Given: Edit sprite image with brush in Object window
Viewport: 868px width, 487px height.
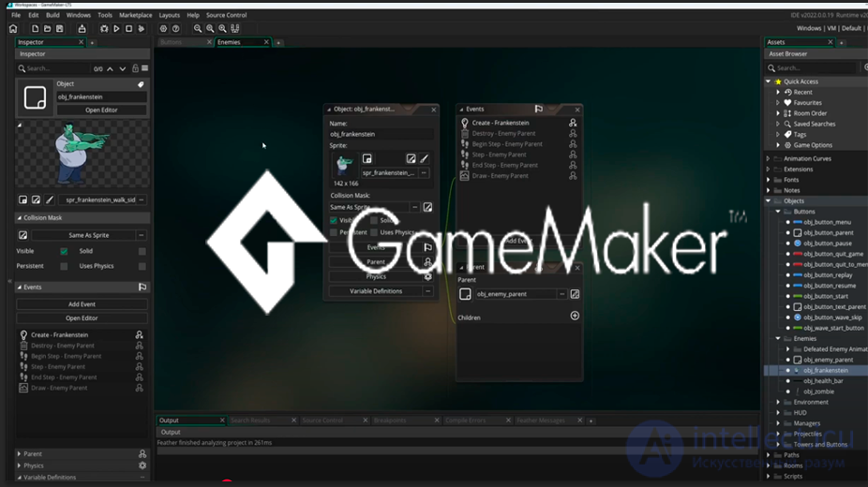Looking at the screenshot, I should coord(424,158).
